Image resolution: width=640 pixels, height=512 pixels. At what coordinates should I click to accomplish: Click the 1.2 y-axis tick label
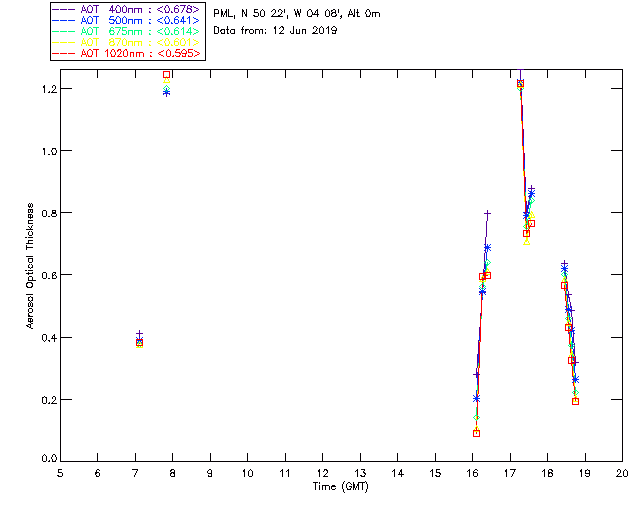click(x=49, y=89)
